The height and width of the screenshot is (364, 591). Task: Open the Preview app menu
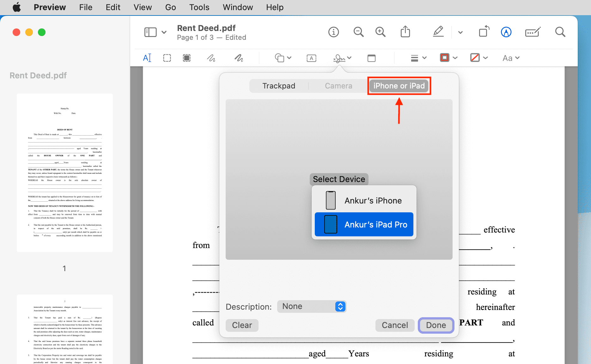pos(50,7)
